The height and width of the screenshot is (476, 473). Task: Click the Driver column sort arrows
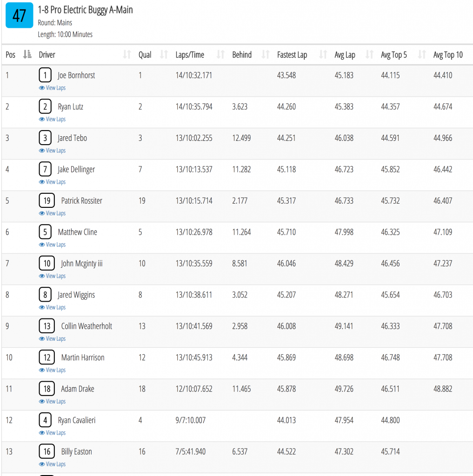127,55
